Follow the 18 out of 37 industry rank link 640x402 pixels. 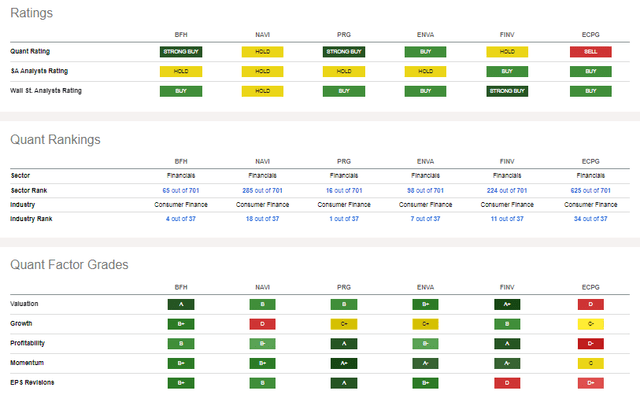[262, 219]
